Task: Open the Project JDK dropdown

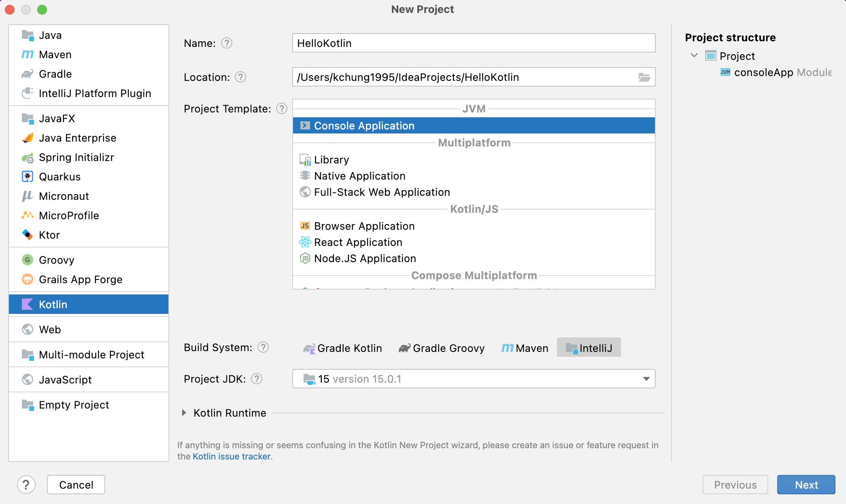Action: tap(646, 379)
